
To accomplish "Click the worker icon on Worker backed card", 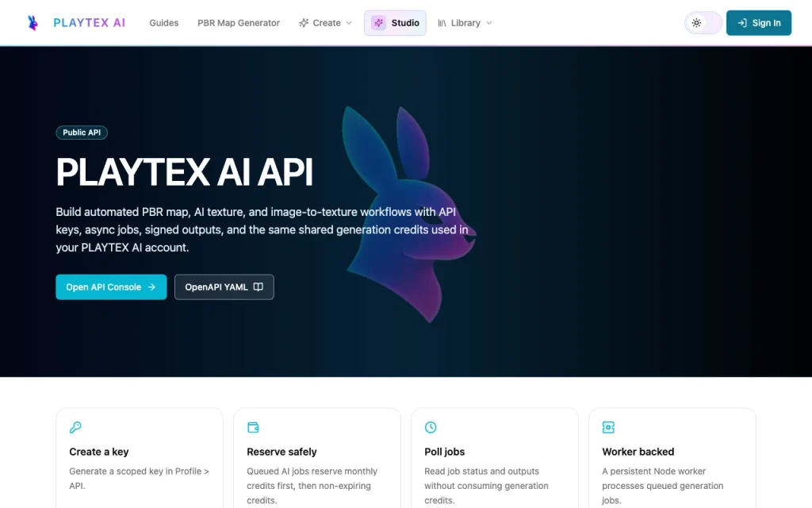I will pos(608,427).
